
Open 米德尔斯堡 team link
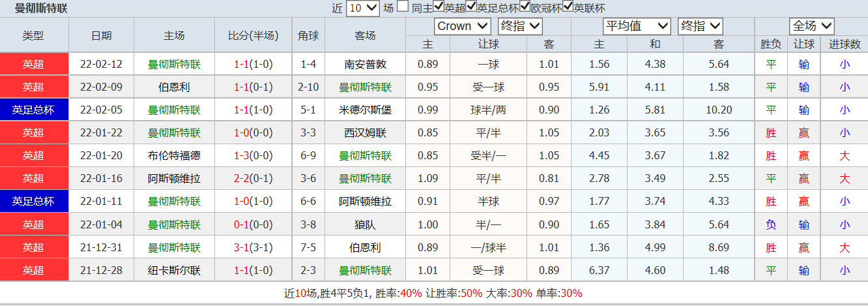coord(365,110)
